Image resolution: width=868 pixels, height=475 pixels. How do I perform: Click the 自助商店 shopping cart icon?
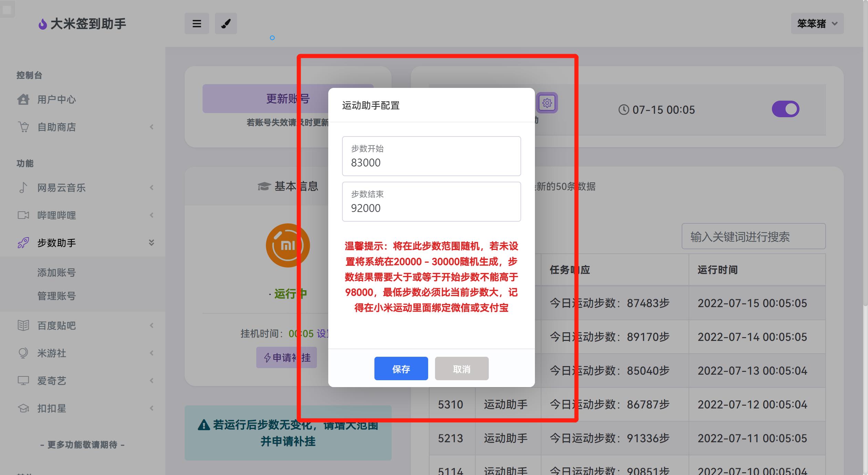pyautogui.click(x=23, y=127)
